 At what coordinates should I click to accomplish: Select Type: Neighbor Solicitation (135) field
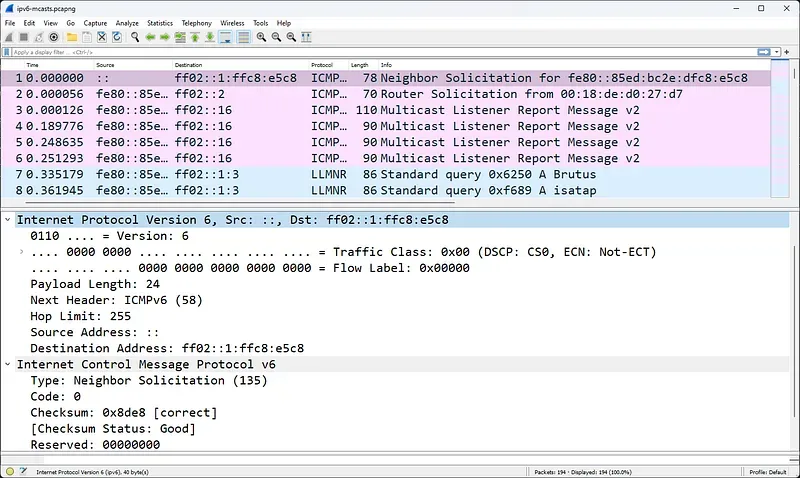coord(148,381)
